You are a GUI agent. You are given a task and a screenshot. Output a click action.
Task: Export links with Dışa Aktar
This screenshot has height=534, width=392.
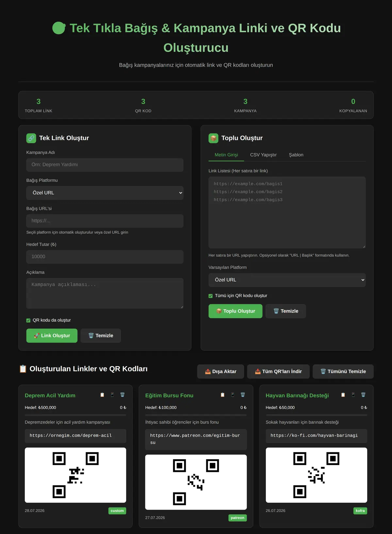click(x=220, y=371)
